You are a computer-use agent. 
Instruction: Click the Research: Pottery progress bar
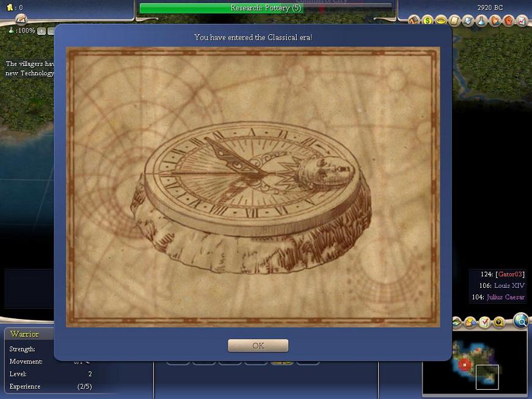coord(266,8)
